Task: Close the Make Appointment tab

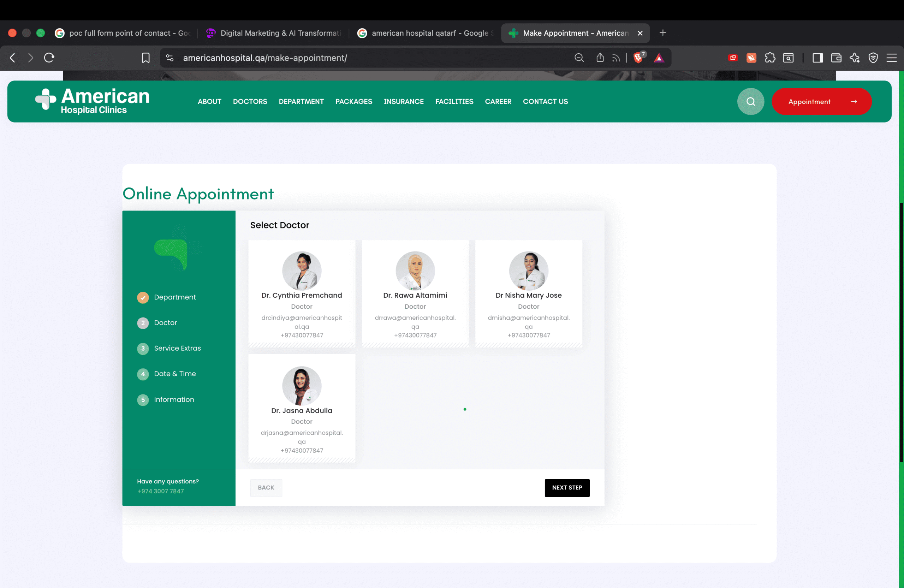Action: 640,33
